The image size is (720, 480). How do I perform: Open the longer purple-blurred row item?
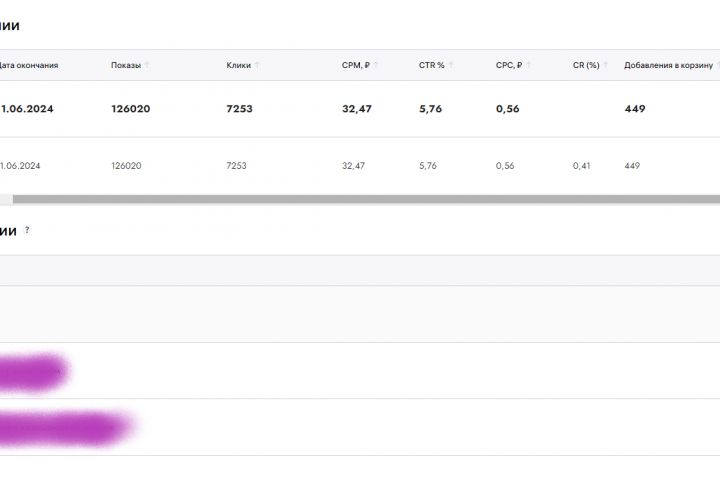tap(62, 428)
